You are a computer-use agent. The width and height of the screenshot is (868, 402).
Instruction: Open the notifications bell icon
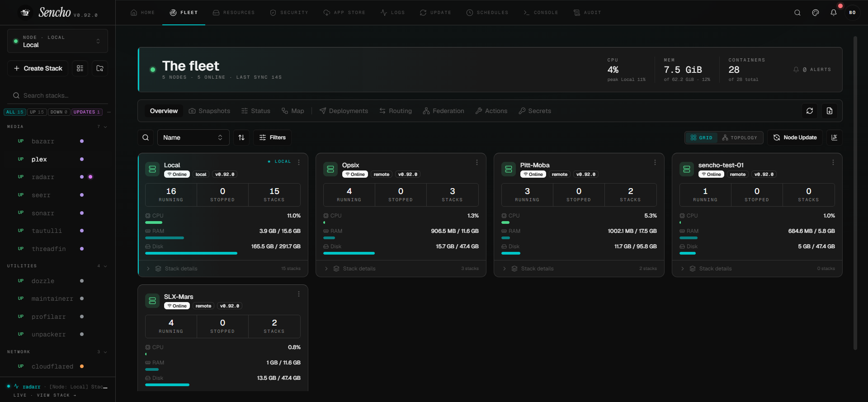coord(833,13)
